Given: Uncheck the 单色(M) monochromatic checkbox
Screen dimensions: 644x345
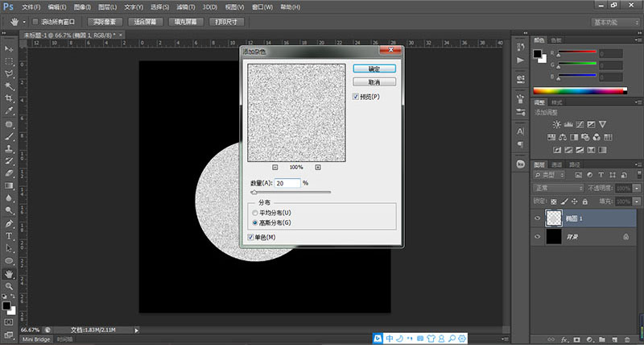Looking at the screenshot, I should [251, 237].
